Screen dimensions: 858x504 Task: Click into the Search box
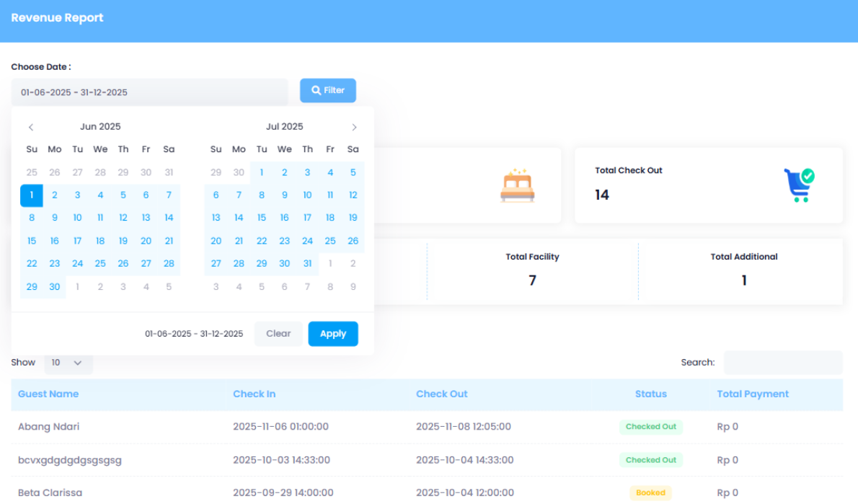point(782,363)
